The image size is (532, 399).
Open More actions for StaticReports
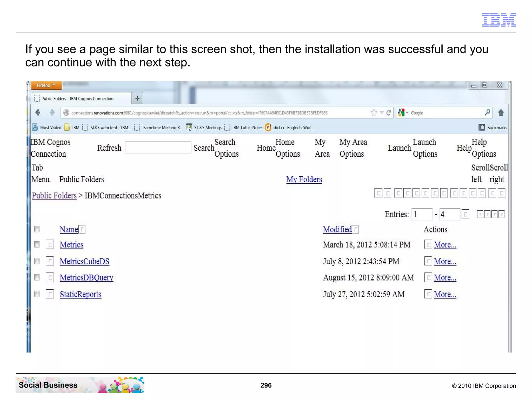(445, 294)
